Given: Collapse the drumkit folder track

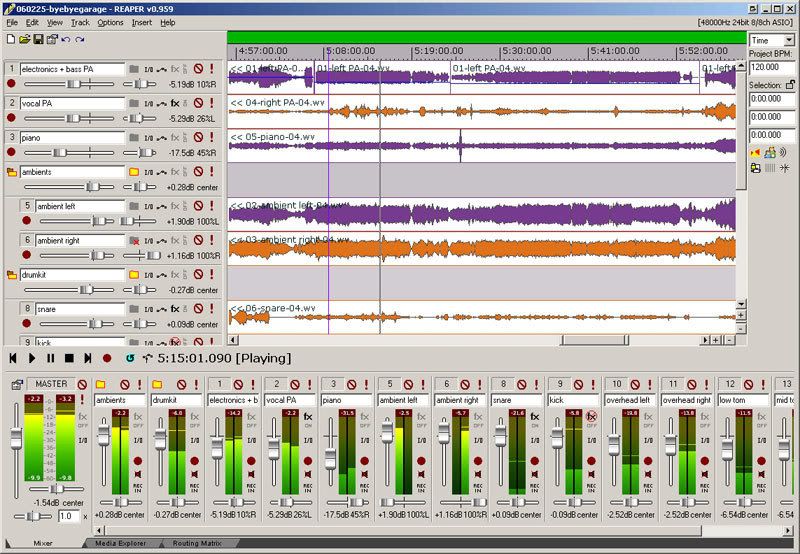Looking at the screenshot, I should pos(12,273).
